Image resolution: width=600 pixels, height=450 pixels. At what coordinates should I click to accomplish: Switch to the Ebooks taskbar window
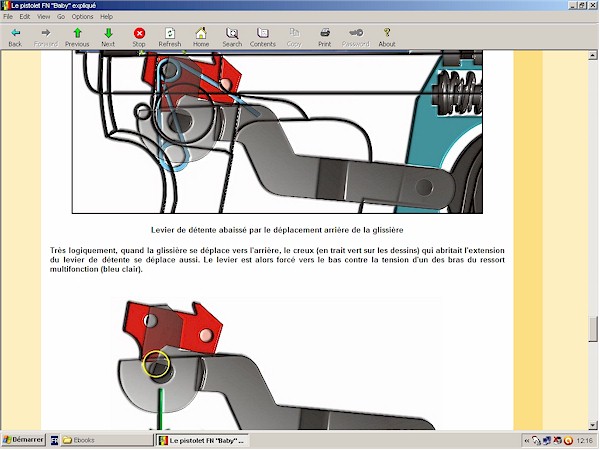[101, 440]
